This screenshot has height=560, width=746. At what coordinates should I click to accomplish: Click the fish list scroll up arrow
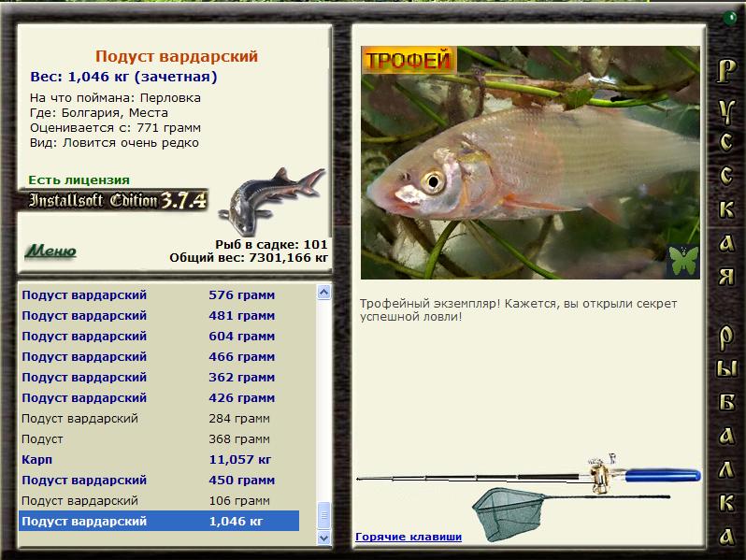click(x=323, y=292)
